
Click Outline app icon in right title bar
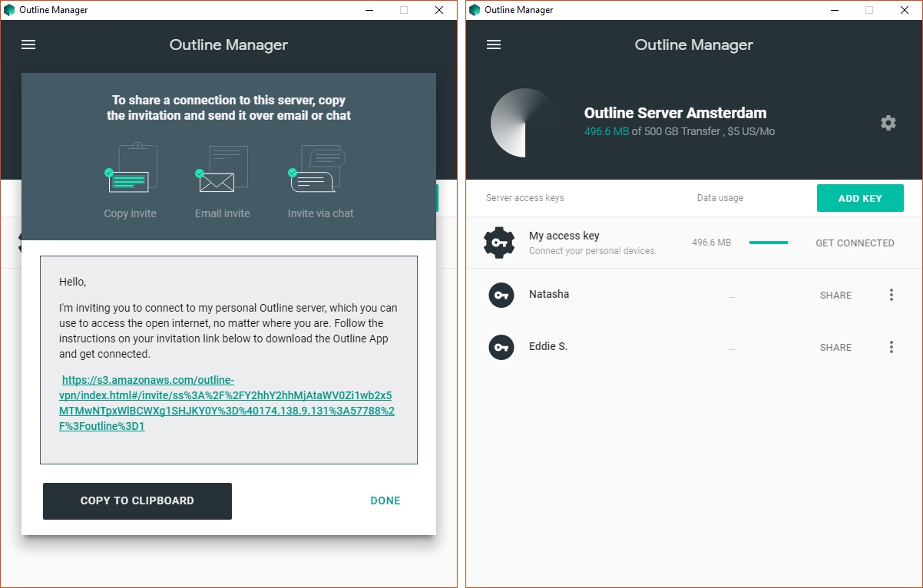(x=475, y=10)
